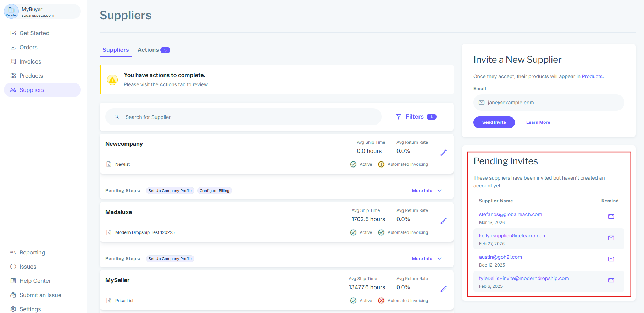This screenshot has width=644, height=313.
Task: Remind kelly+supplier@getcarro.com via envelope icon
Action: click(x=611, y=238)
